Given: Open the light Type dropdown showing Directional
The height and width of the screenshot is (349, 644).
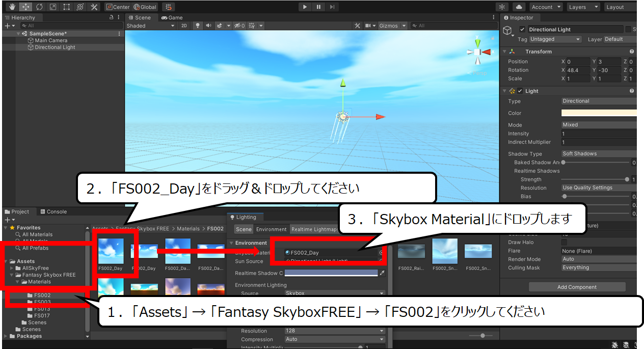Looking at the screenshot, I should (x=599, y=101).
